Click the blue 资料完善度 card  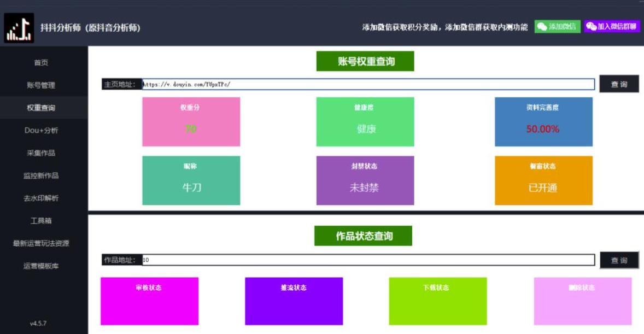pos(543,121)
